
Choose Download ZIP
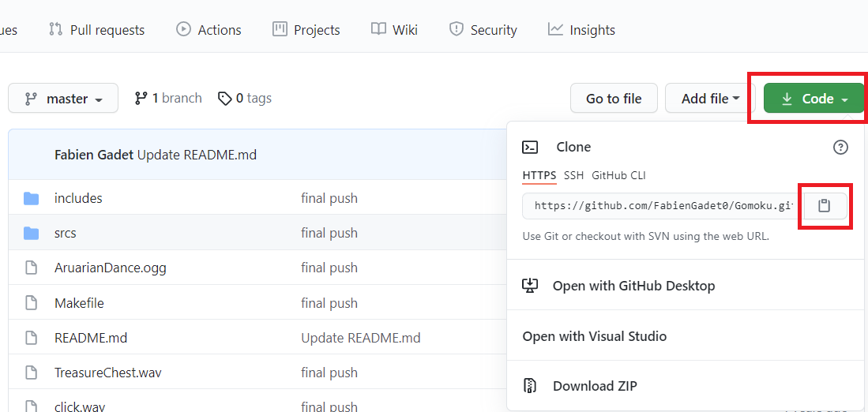click(x=687, y=386)
